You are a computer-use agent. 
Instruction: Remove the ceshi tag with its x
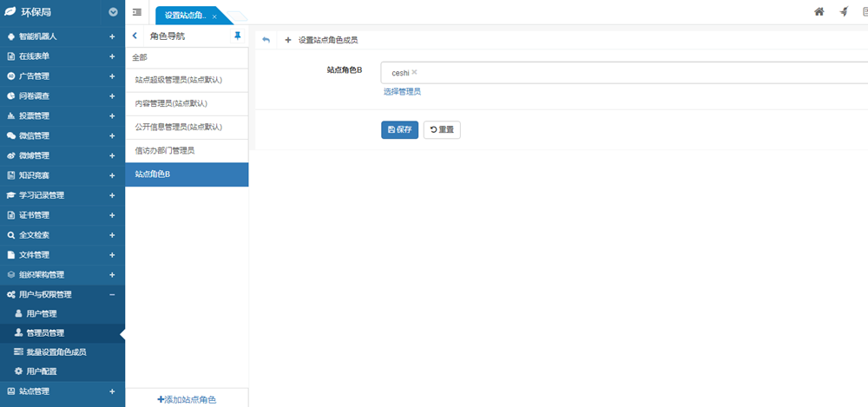click(415, 72)
